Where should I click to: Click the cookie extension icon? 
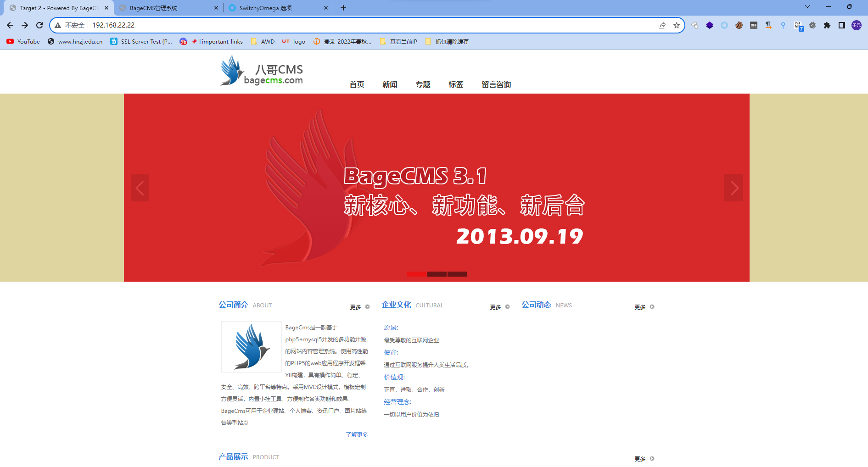(x=739, y=25)
